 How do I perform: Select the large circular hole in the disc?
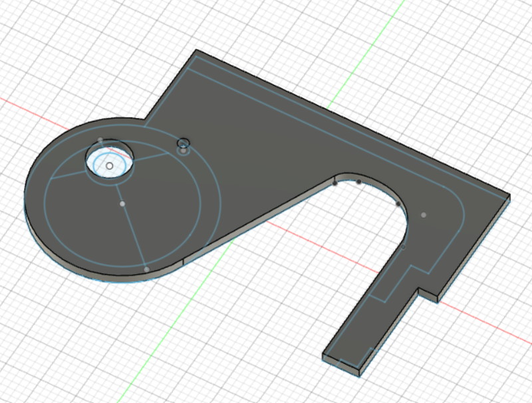pyautogui.click(x=109, y=159)
